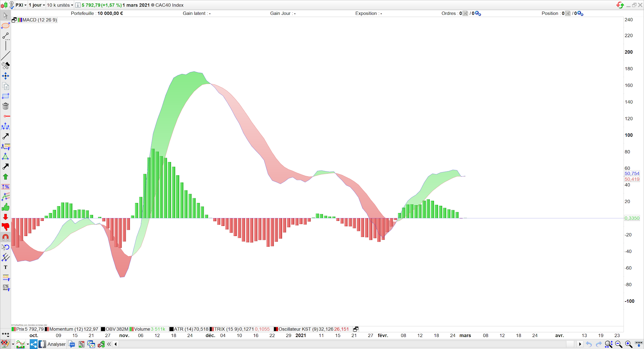The height and width of the screenshot is (349, 644).
Task: Select the Momentum (12) indicator tab
Action: 72,329
